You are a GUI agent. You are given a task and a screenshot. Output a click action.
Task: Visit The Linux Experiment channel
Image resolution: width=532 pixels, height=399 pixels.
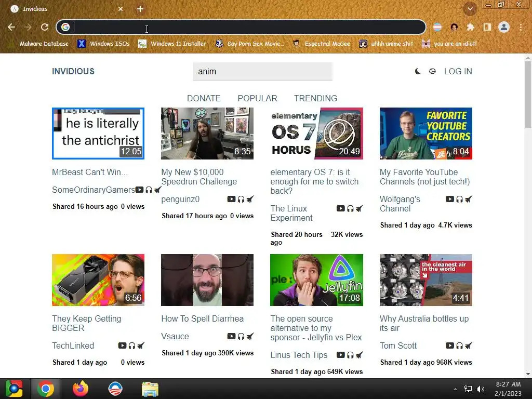(x=291, y=213)
